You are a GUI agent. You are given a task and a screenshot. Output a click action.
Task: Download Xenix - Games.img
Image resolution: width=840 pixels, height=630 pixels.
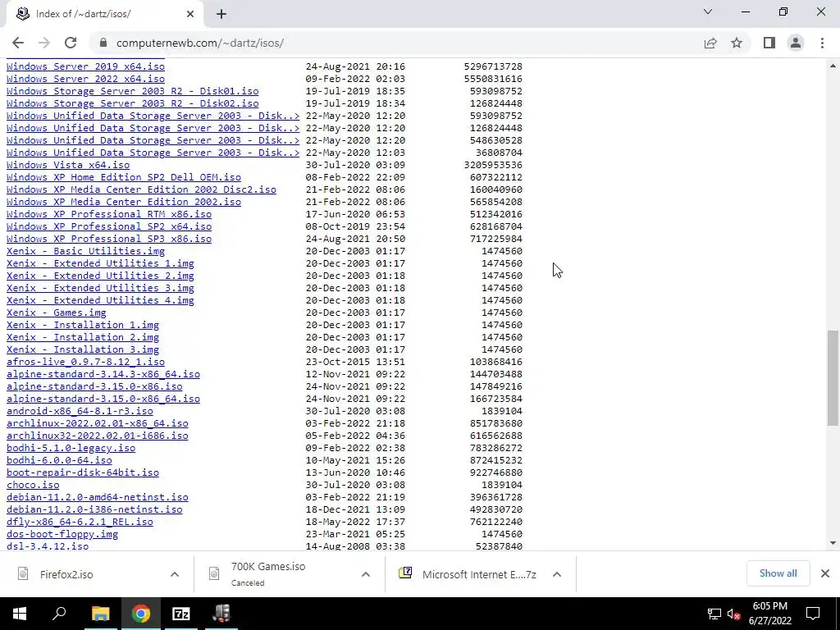tap(57, 313)
